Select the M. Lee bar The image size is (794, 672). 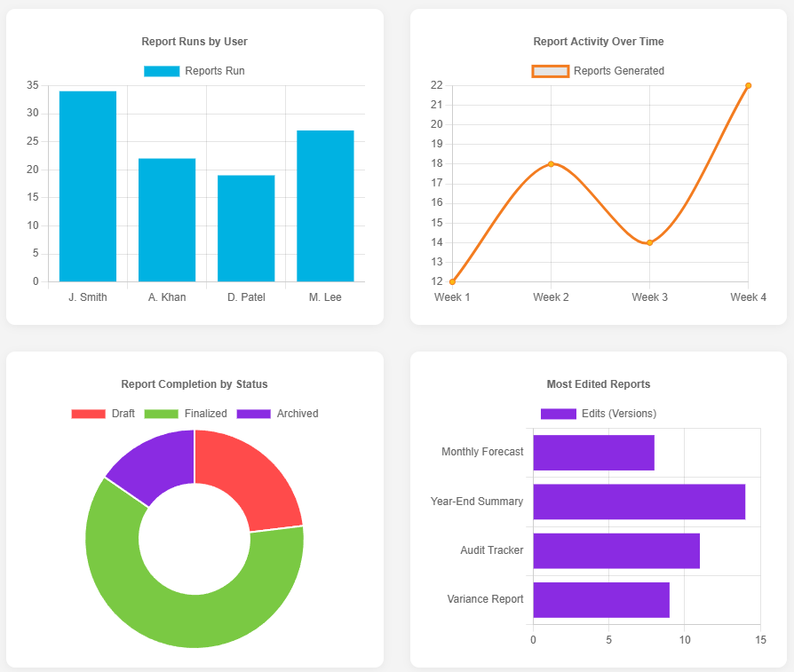(325, 206)
